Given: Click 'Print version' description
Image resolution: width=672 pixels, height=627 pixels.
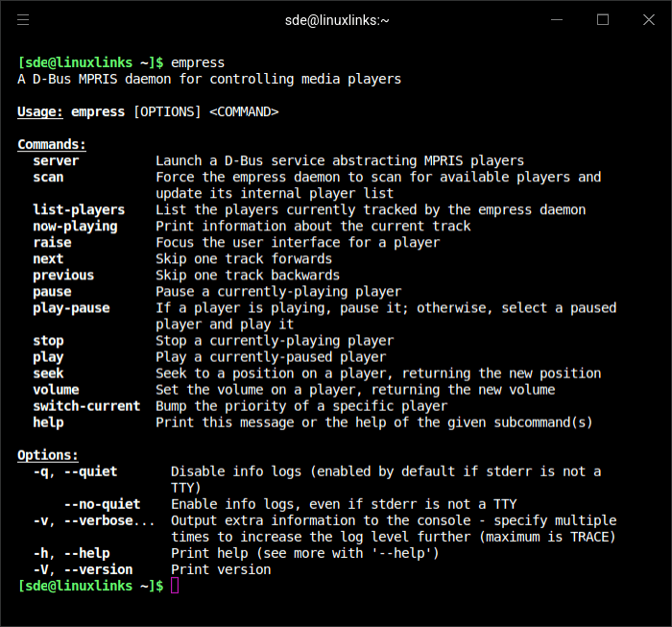Looking at the screenshot, I should point(221,569).
